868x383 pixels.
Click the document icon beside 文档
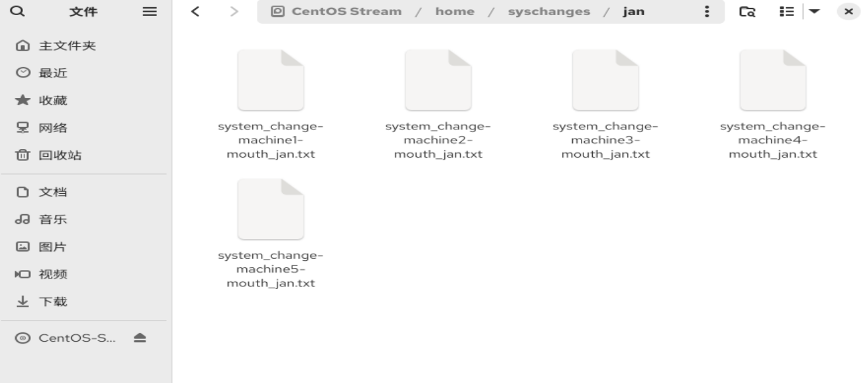click(x=22, y=192)
